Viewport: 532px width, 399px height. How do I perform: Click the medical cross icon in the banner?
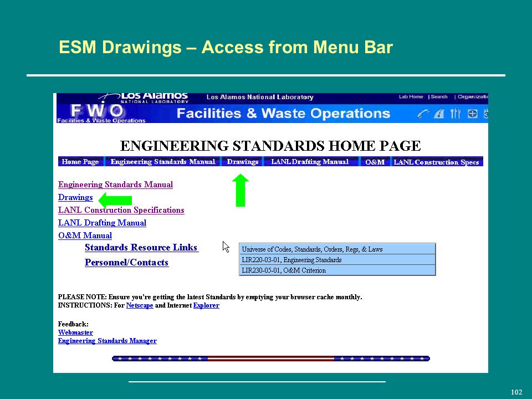pos(472,114)
